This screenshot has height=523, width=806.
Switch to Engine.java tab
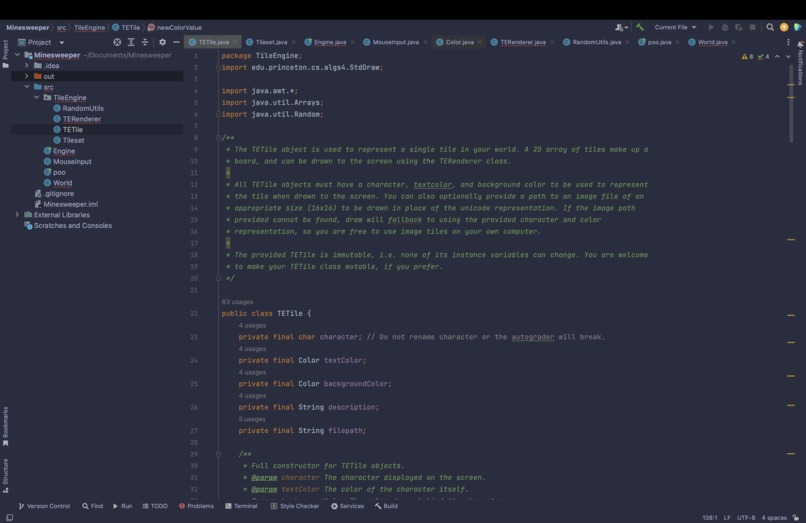point(330,42)
